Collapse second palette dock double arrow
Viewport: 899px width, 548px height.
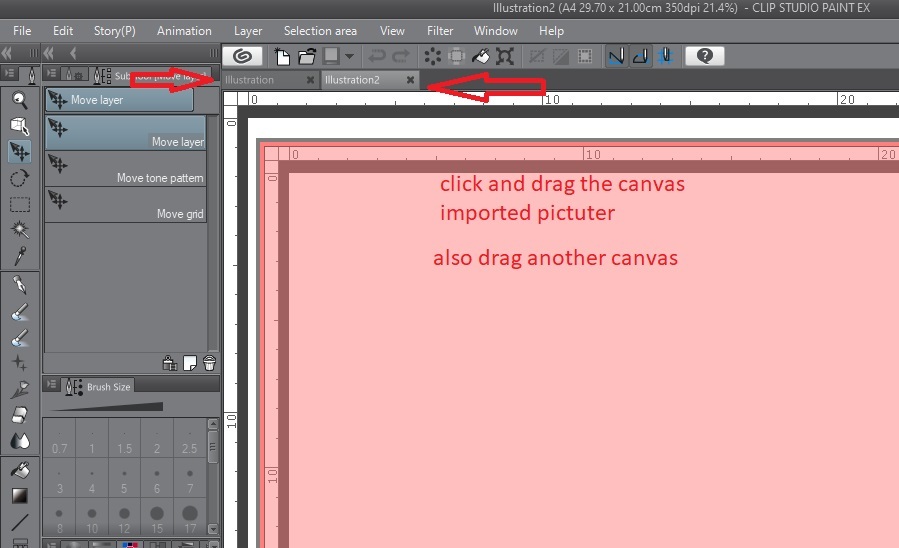pyautogui.click(x=49, y=53)
